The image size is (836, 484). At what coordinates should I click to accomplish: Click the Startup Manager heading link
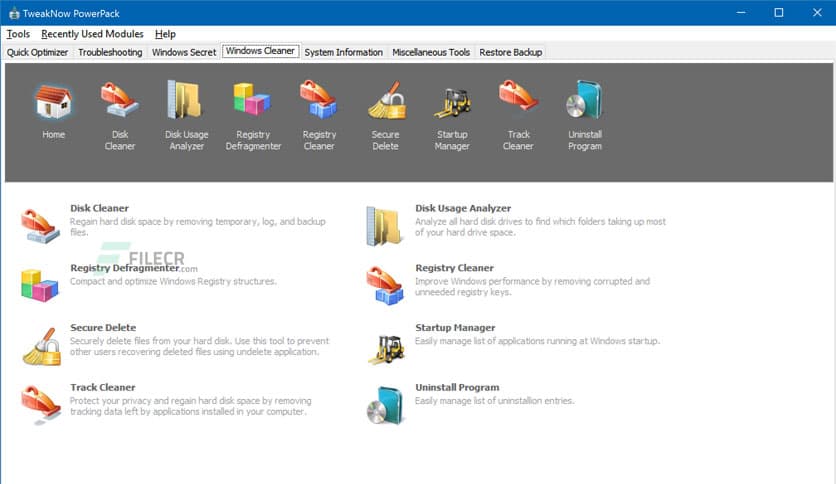point(455,328)
